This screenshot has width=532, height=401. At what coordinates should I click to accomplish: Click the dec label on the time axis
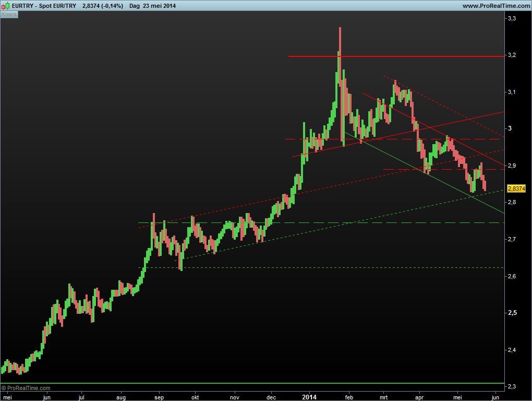click(x=271, y=397)
